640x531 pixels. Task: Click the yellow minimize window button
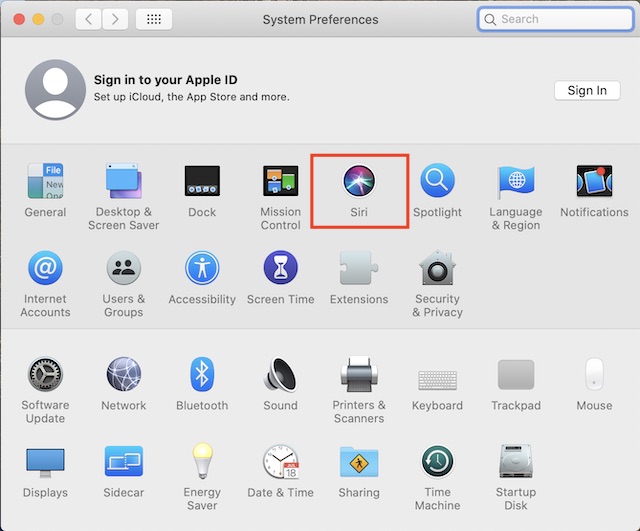pyautogui.click(x=38, y=19)
